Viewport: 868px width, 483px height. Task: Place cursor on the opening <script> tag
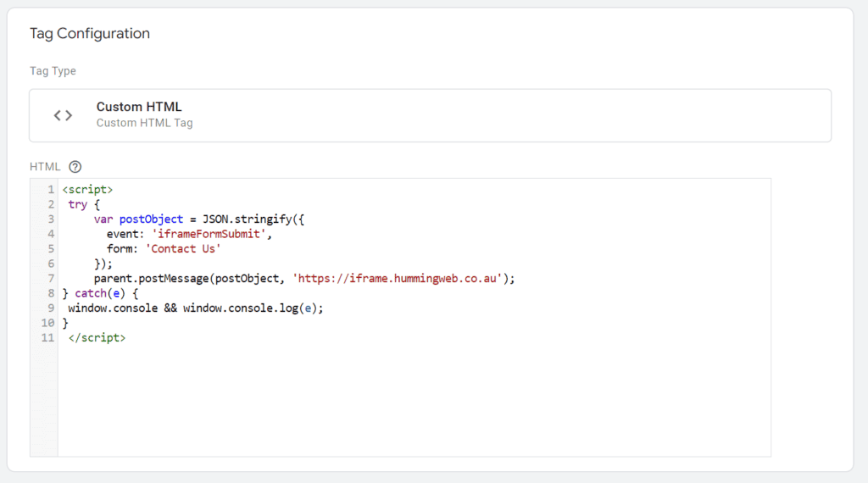click(x=87, y=189)
